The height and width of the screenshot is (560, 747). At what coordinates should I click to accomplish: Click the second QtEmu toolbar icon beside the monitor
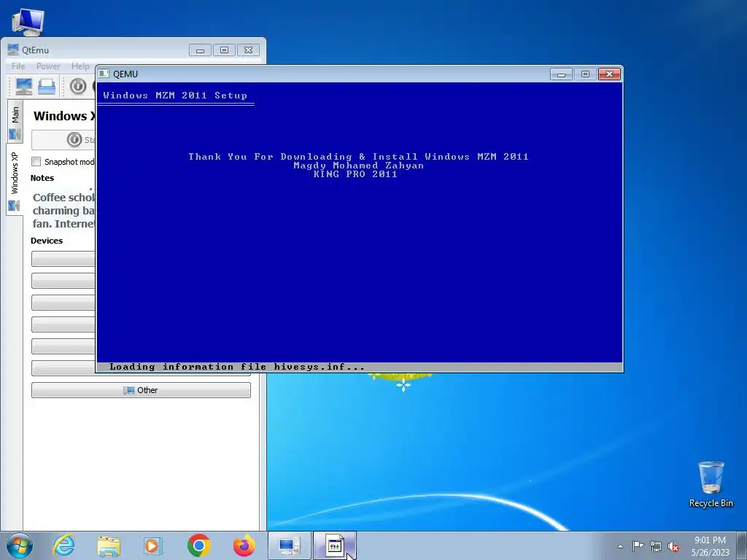coord(47,86)
